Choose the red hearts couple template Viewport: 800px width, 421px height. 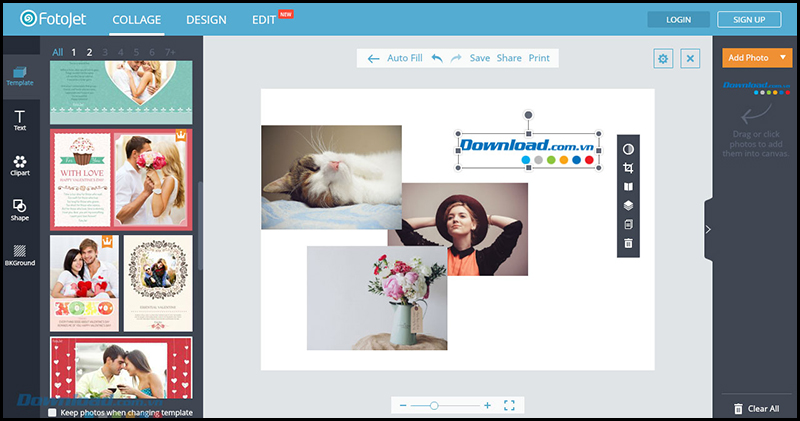coord(121,367)
